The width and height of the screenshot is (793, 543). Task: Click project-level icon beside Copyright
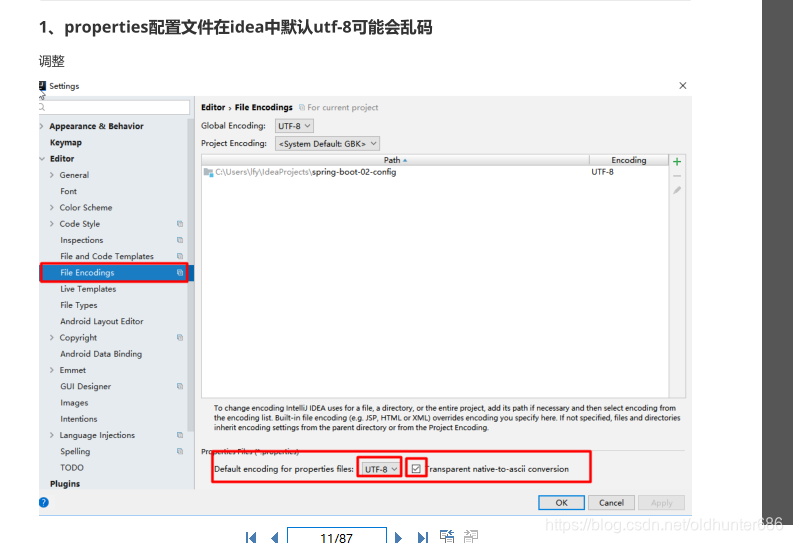[180, 337]
